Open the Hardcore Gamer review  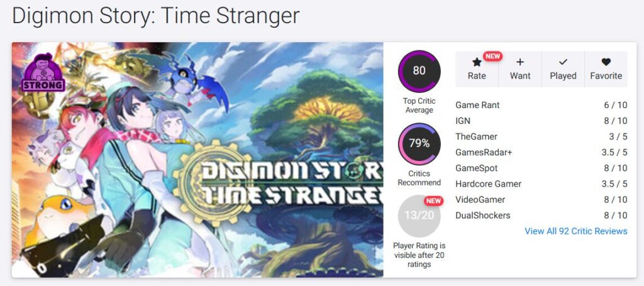pyautogui.click(x=488, y=184)
